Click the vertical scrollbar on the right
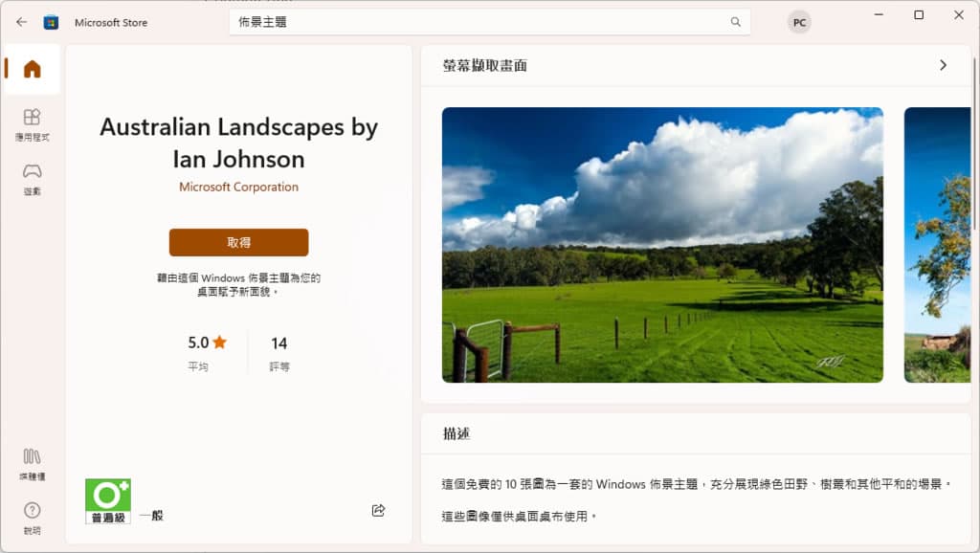This screenshot has width=980, height=553. (x=974, y=144)
